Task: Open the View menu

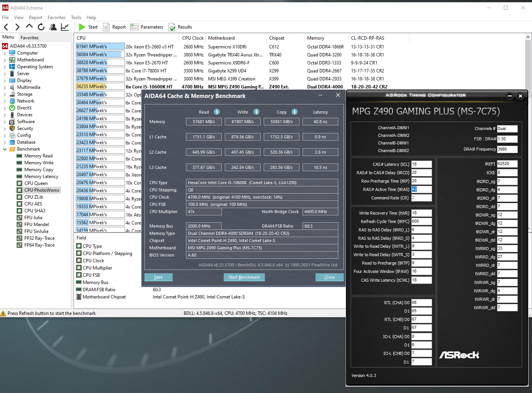Action: tap(19, 18)
